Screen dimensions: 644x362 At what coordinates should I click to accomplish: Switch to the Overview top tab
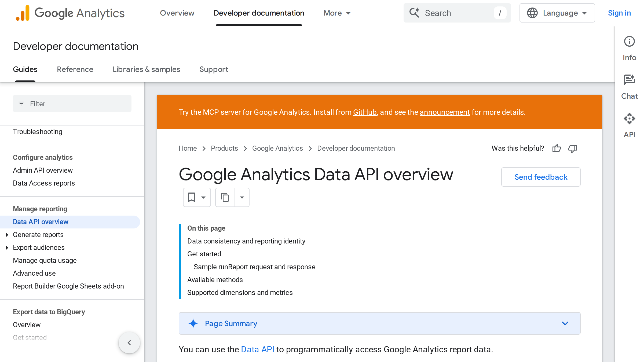pos(177,13)
